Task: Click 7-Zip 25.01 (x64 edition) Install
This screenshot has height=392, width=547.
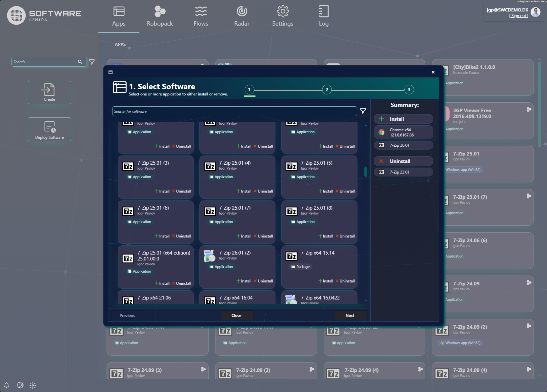Action: (162, 283)
